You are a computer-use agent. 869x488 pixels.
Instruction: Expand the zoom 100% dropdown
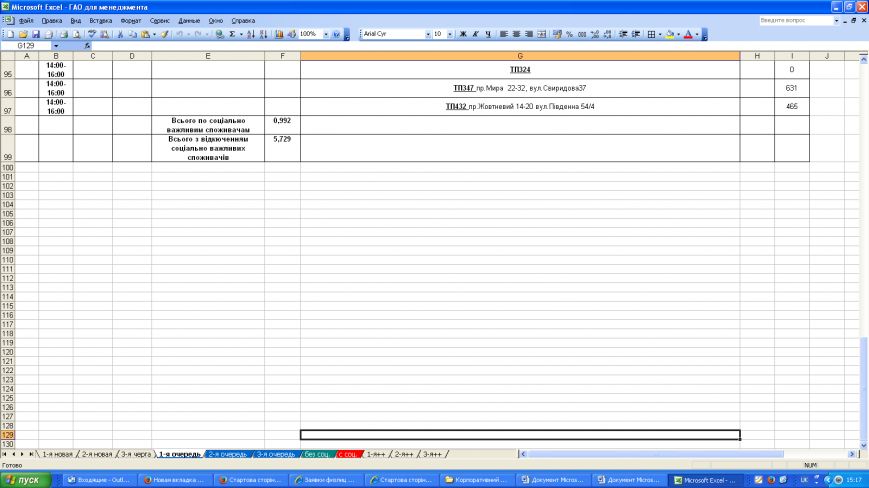pos(325,34)
